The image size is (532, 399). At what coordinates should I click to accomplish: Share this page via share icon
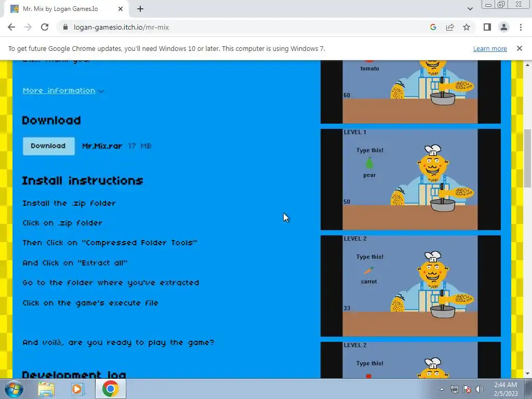[x=450, y=27]
